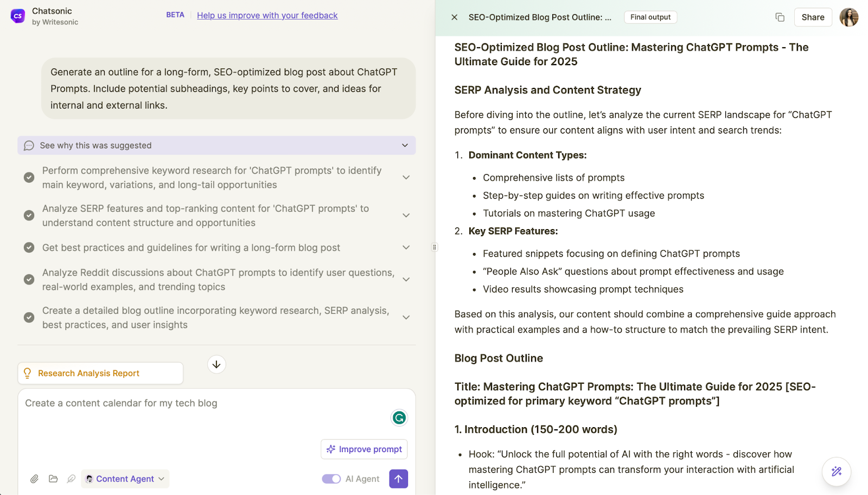Click '1. Introduction (150-200 words)' heading
The width and height of the screenshot is (868, 495).
[x=536, y=429]
